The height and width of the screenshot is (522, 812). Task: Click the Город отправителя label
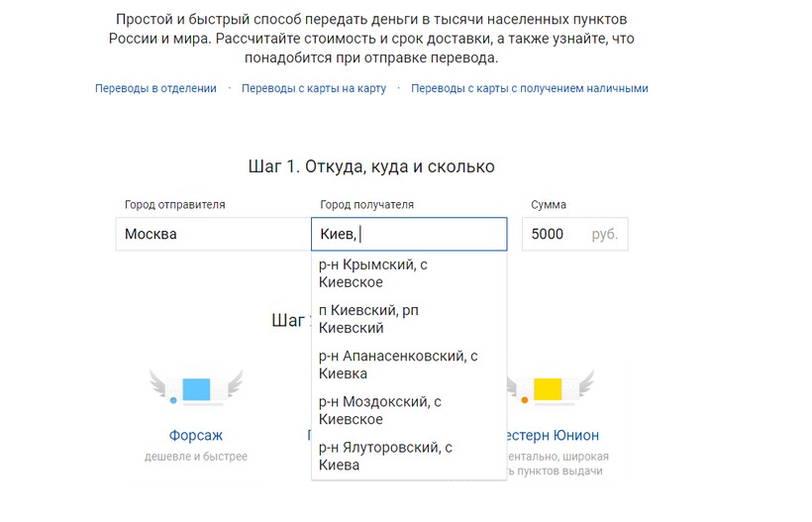[175, 205]
